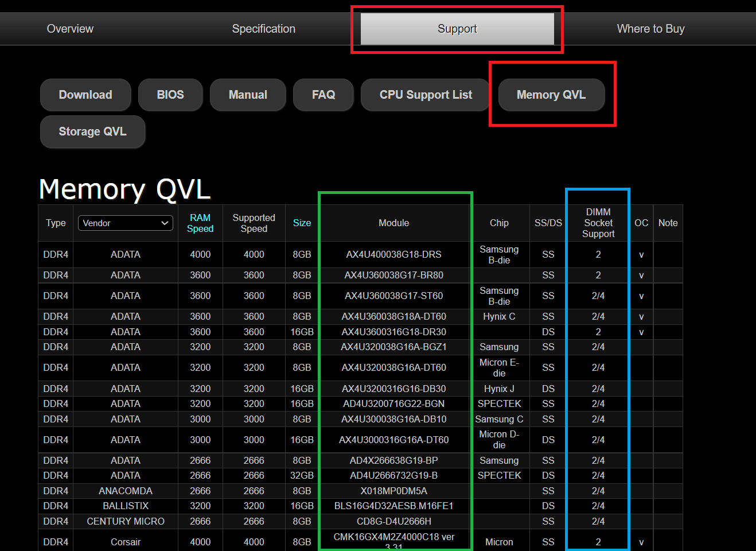The width and height of the screenshot is (756, 551).
Task: Select module AX4U3200316G16-DB30
Action: (393, 389)
